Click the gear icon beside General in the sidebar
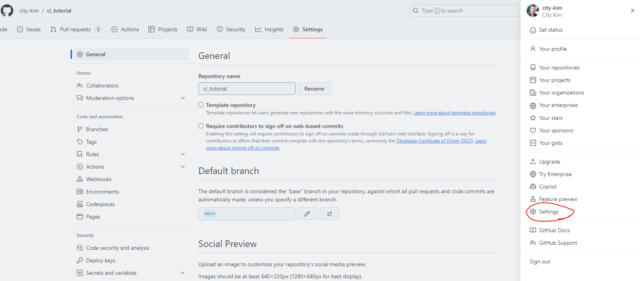The image size is (644, 281). [x=80, y=54]
